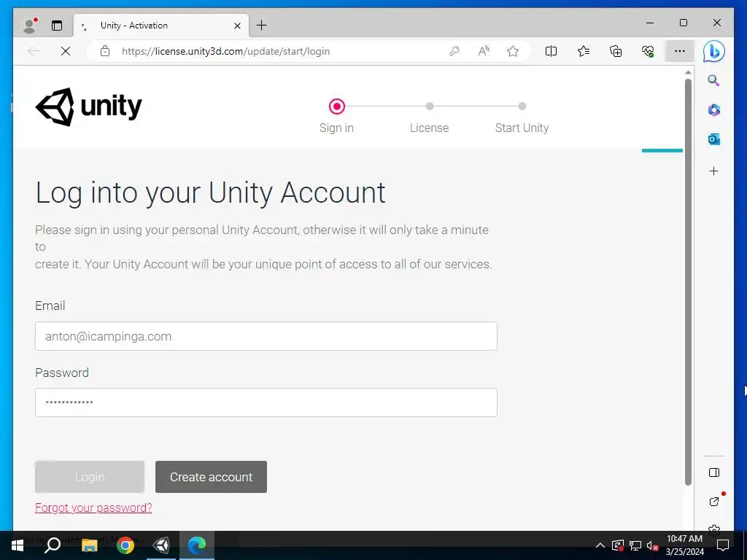This screenshot has height=560, width=747.
Task: Open volume tray icon
Action: pyautogui.click(x=652, y=545)
